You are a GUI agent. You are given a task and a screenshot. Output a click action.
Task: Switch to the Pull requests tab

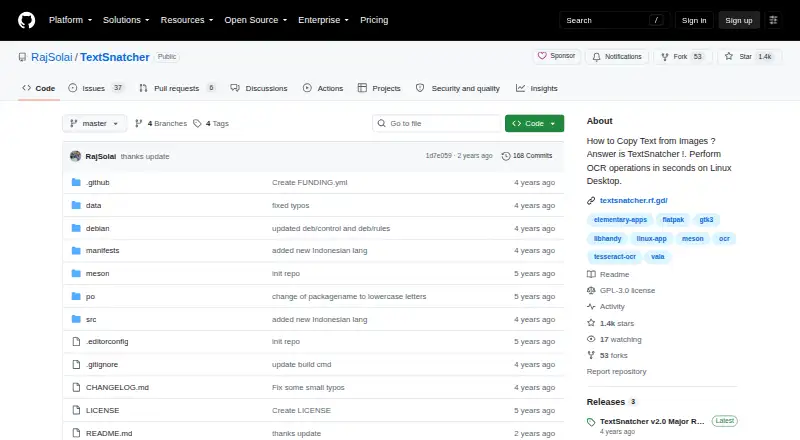[x=177, y=88]
